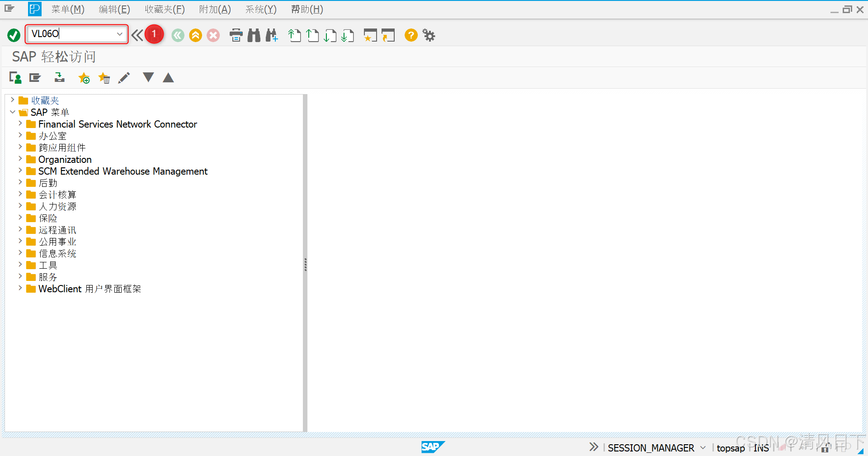The width and height of the screenshot is (868, 456).
Task: Select the 服务 tree item
Action: [x=48, y=277]
